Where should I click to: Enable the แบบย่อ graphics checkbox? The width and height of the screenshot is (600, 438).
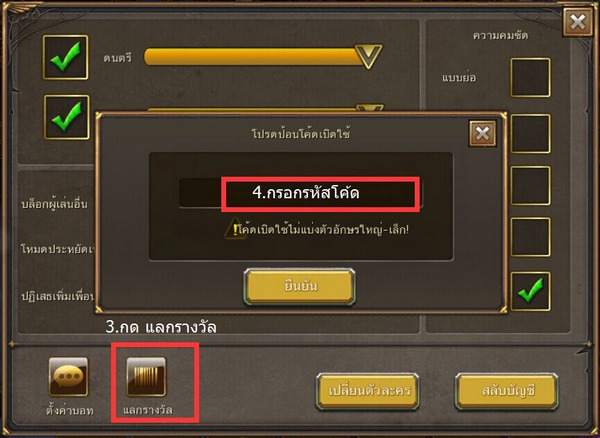530,77
